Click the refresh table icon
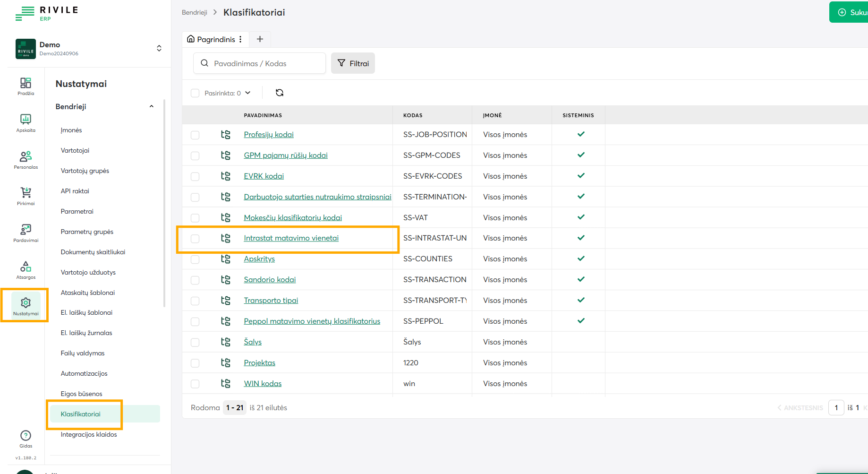This screenshot has width=868, height=474. (280, 93)
